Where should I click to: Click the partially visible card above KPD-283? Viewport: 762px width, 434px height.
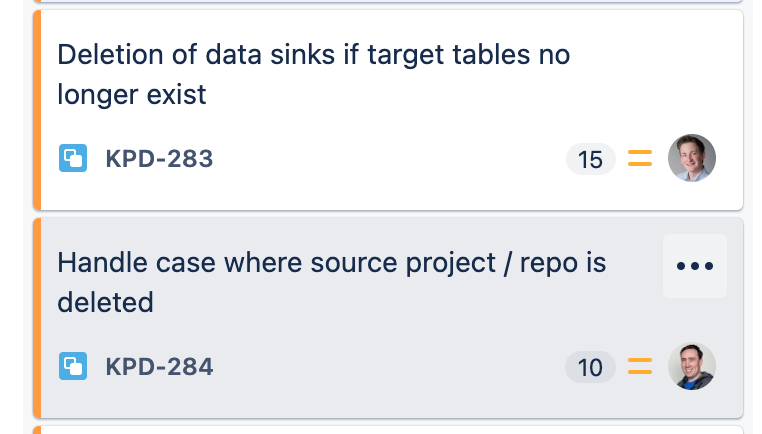[x=390, y=3]
